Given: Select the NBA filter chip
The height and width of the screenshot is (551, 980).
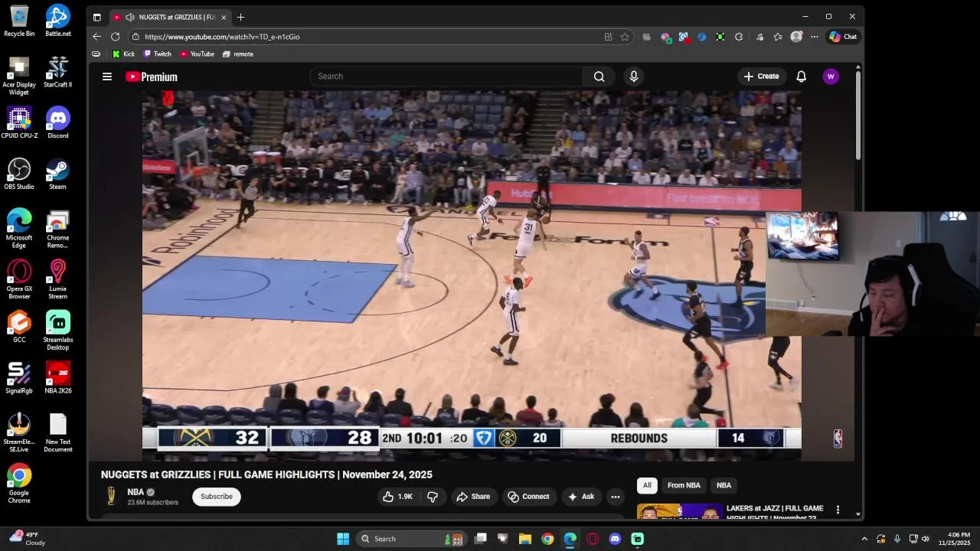Looking at the screenshot, I should pyautogui.click(x=724, y=485).
